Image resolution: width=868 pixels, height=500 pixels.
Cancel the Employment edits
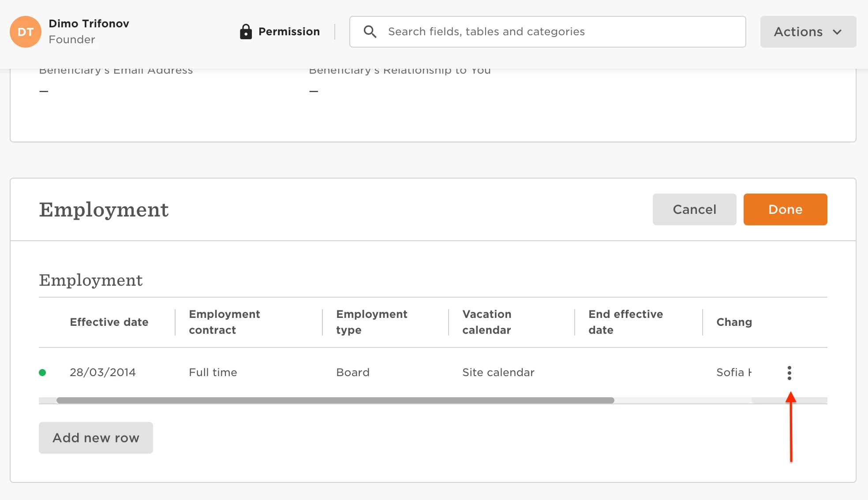694,209
